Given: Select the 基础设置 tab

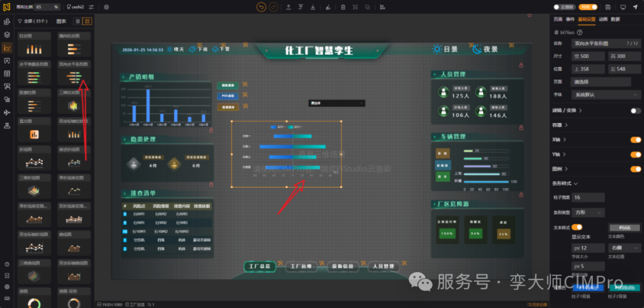Looking at the screenshot, I should coord(586,19).
